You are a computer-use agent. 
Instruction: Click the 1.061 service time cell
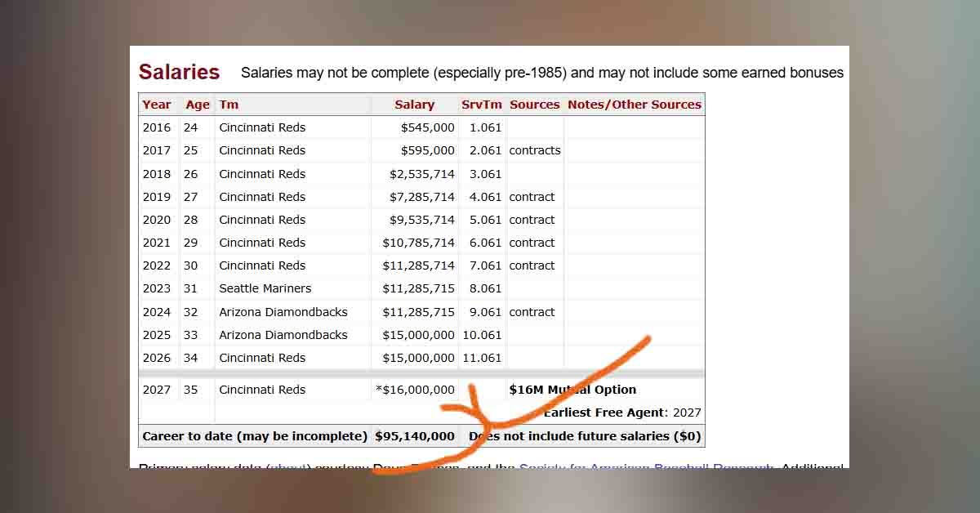point(485,127)
